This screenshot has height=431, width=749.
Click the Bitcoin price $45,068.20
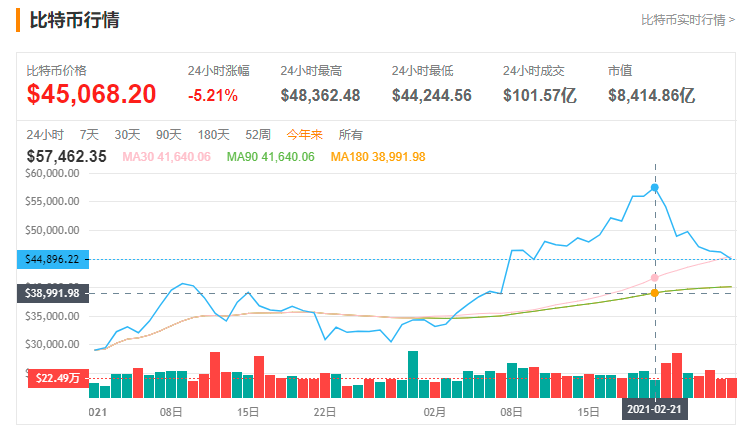click(x=91, y=94)
